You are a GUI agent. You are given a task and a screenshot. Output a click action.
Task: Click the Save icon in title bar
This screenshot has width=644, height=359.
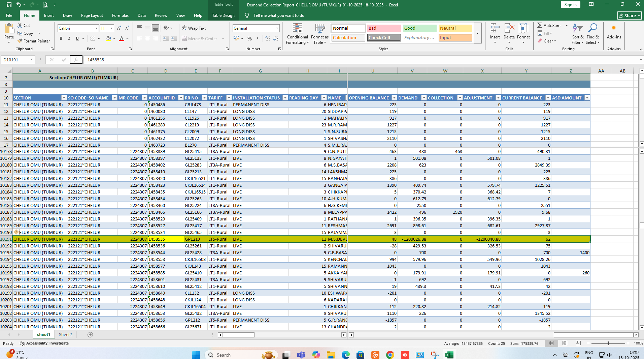9,5
